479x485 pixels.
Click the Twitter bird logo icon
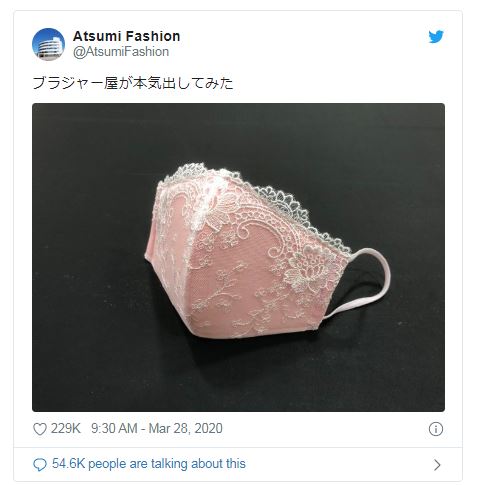[x=436, y=37]
